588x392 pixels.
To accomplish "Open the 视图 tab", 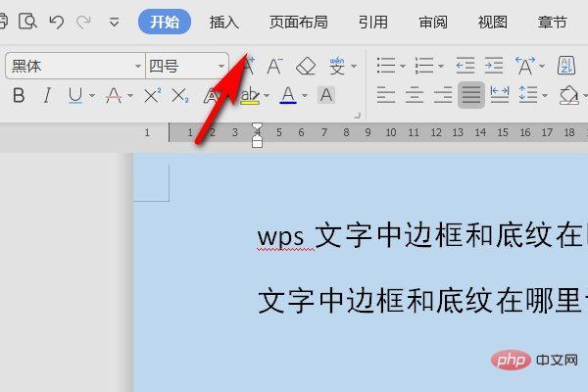I will pyautogui.click(x=493, y=23).
